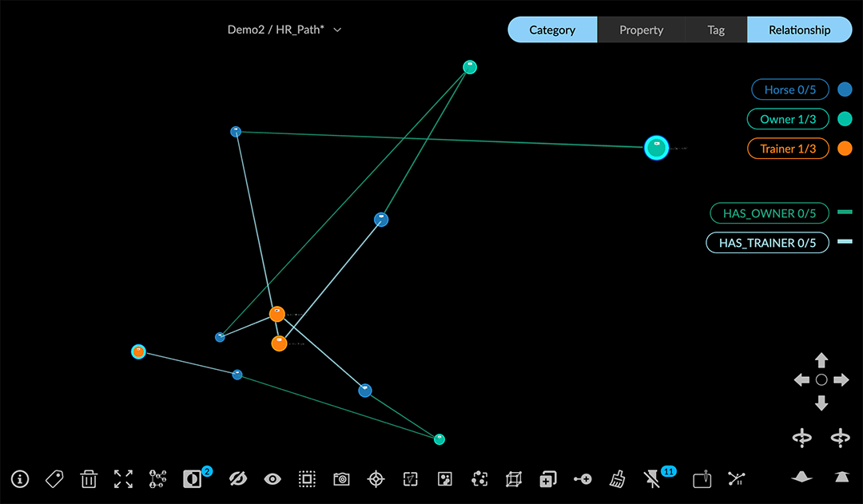Viewport: 863px width, 504px height.
Task: Click the crosshair target icon
Action: 376,478
